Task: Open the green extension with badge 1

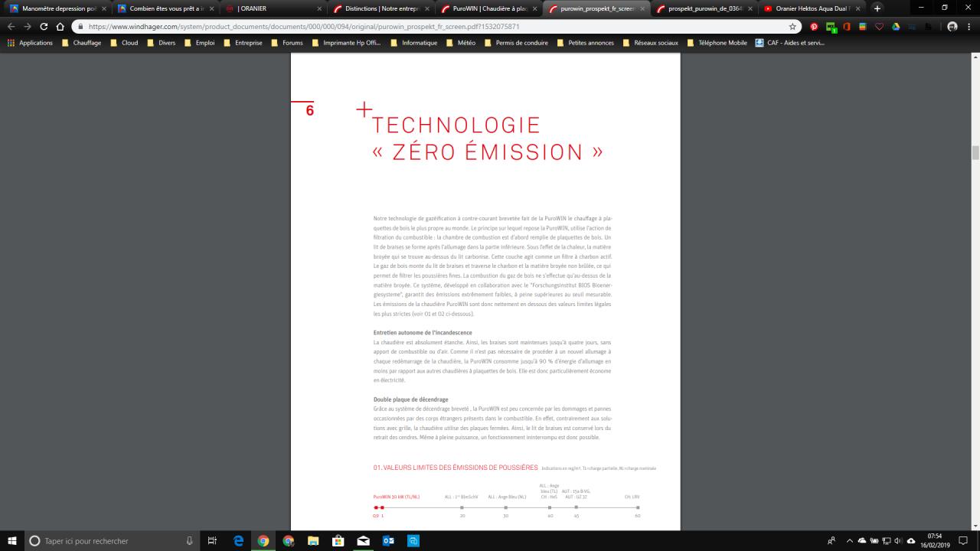Action: tap(831, 27)
